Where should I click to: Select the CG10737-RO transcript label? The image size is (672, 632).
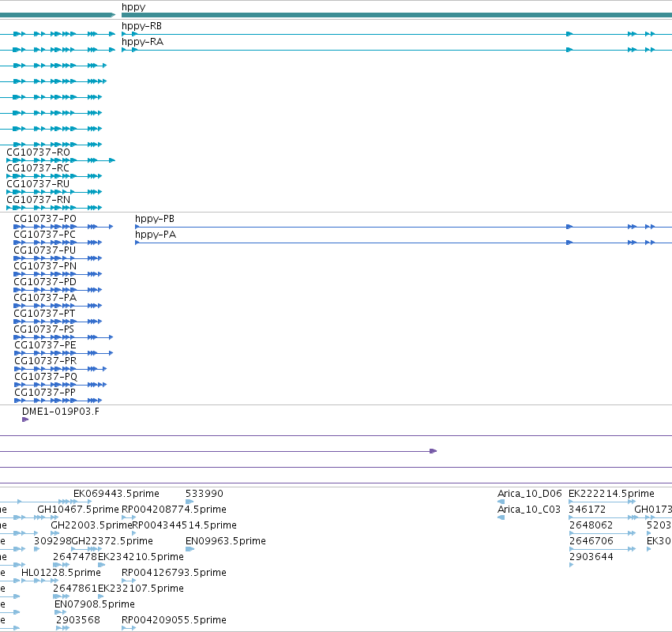38,152
